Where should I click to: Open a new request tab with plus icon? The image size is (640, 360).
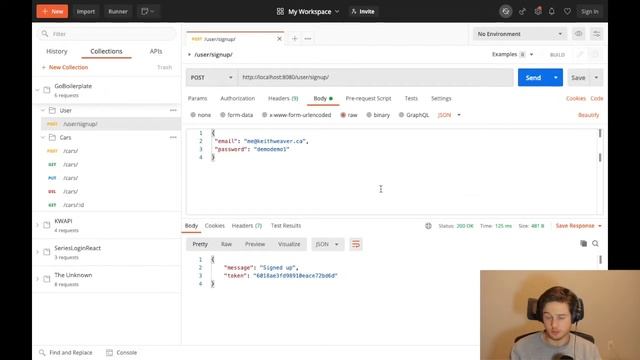click(294, 39)
